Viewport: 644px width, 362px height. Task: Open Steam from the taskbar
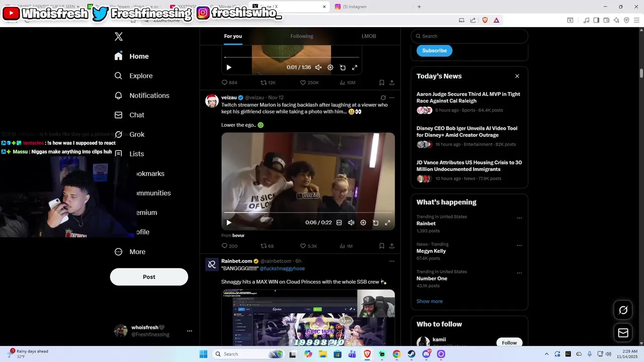click(412, 354)
